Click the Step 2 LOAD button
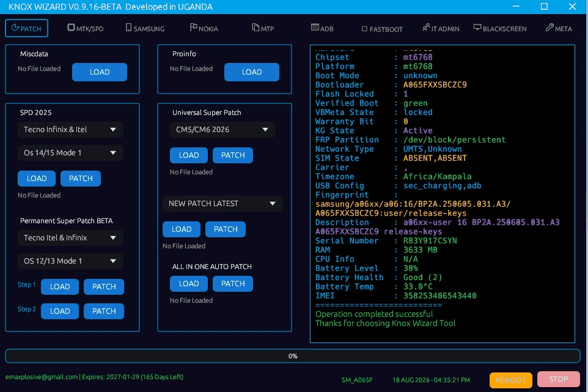Image resolution: width=588 pixels, height=392 pixels. pyautogui.click(x=60, y=311)
